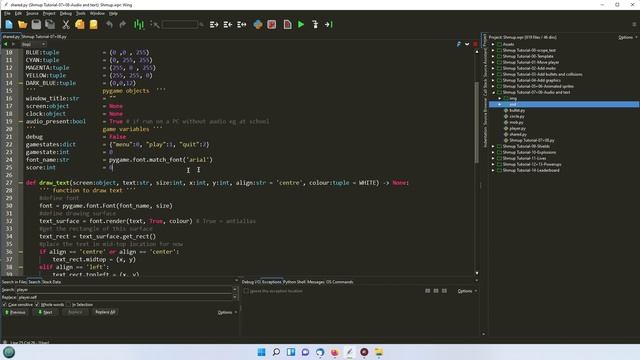Open the Window menu
The height and width of the screenshot is (360, 640).
point(97,13)
